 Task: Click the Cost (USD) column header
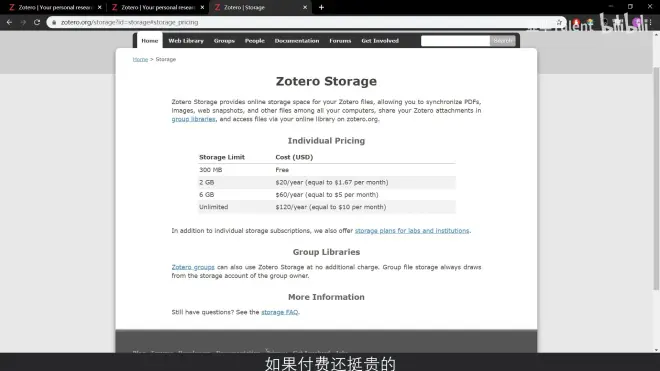[x=294, y=157]
